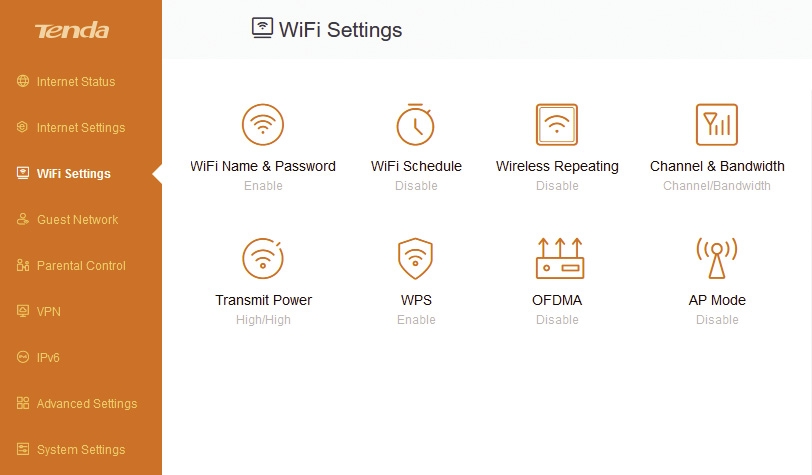
Task: Click the WiFi Schedule label text
Action: point(416,166)
